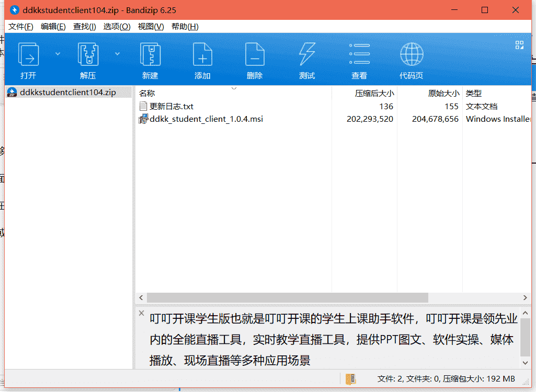Click the 删除 (Delete) file icon
Screen dimensions: 536x392
(255, 55)
